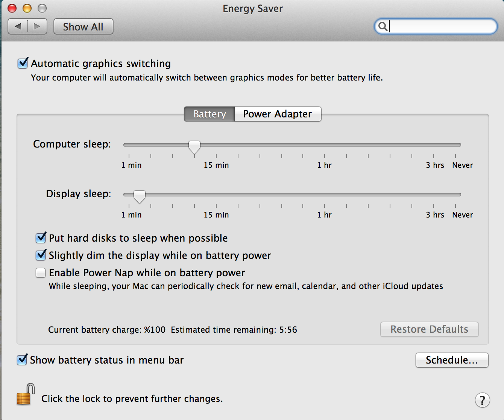The image size is (504, 420).
Task: Uncheck Put hard disks to sleep
Action: coord(41,238)
